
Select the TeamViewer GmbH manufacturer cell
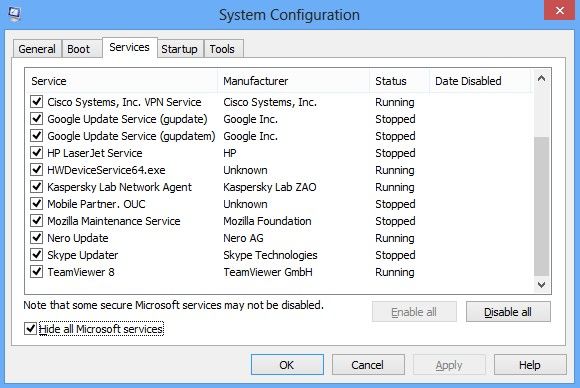point(268,272)
